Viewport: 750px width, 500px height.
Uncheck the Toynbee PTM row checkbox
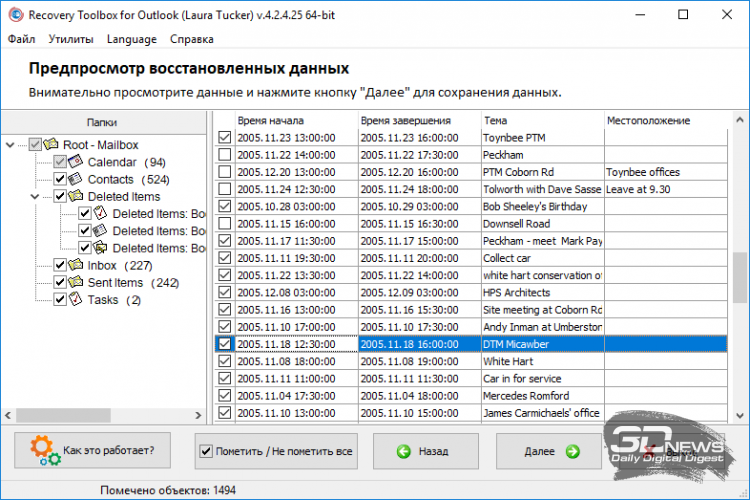[224, 137]
